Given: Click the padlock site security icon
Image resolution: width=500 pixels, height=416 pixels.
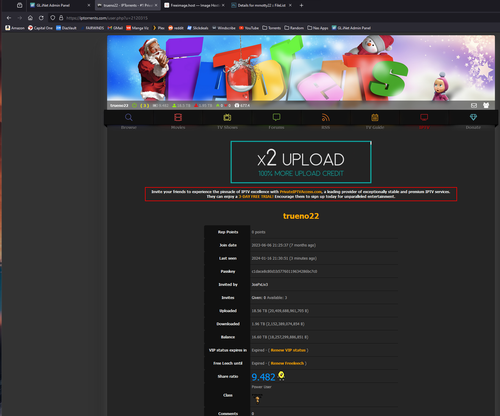Looking at the screenshot, I should (61, 18).
